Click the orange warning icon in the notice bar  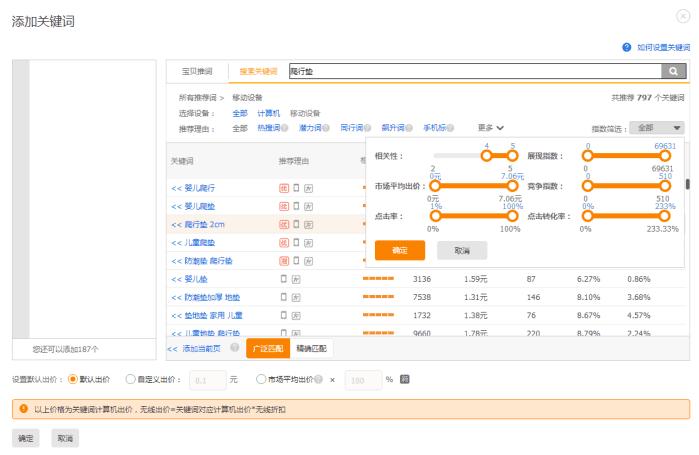pyautogui.click(x=24, y=409)
